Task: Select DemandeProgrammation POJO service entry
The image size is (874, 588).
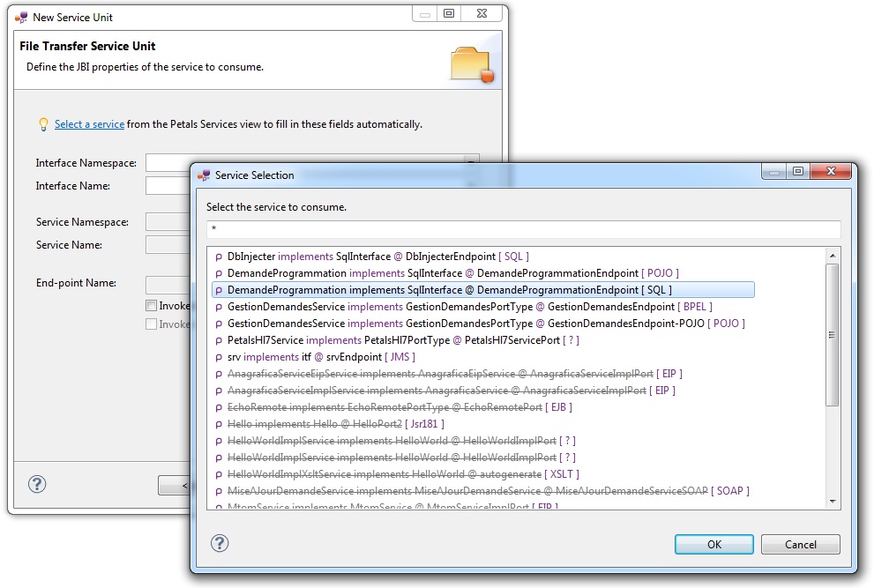Action: pos(452,273)
